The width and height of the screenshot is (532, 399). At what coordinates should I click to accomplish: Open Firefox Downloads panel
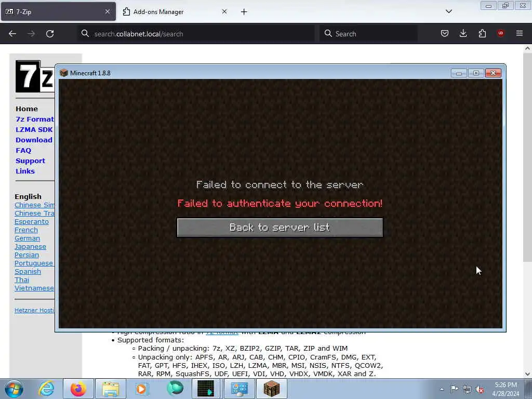click(463, 33)
